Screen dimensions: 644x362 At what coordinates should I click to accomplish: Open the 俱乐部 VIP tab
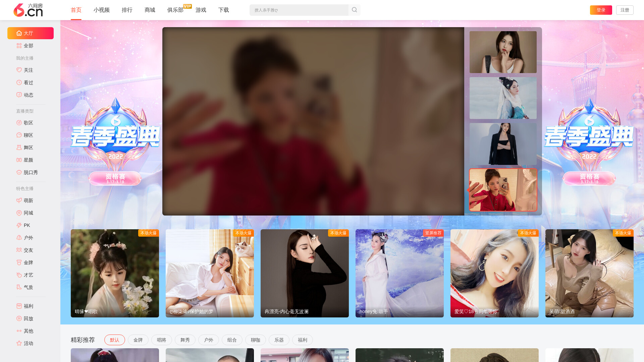click(x=175, y=10)
